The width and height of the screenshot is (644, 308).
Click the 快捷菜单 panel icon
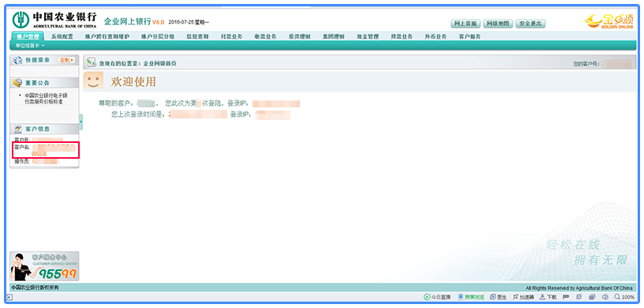17,60
